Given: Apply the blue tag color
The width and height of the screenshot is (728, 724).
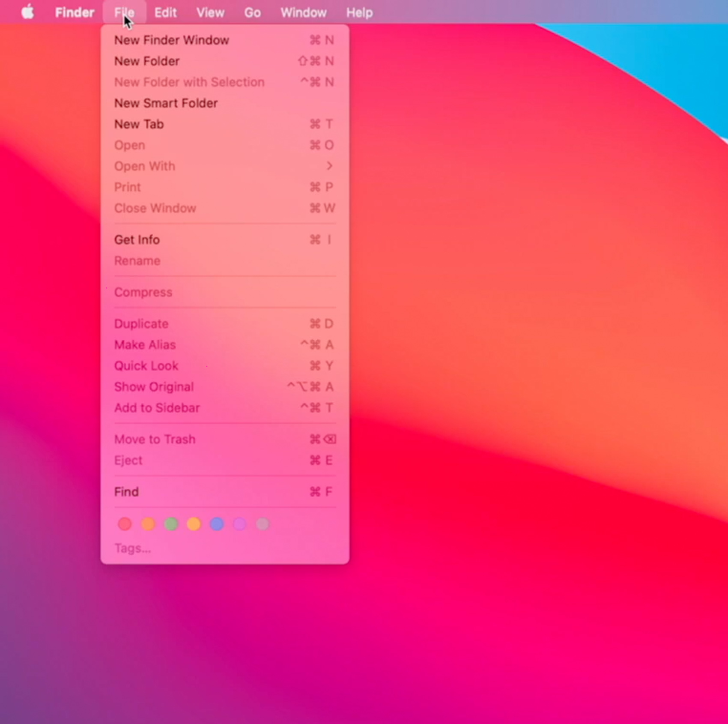Looking at the screenshot, I should [x=217, y=524].
